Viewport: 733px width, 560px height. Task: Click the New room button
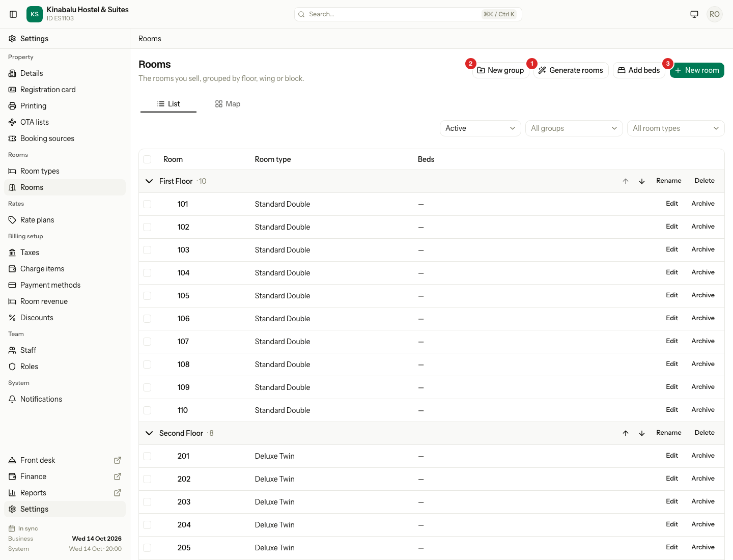[x=697, y=70]
